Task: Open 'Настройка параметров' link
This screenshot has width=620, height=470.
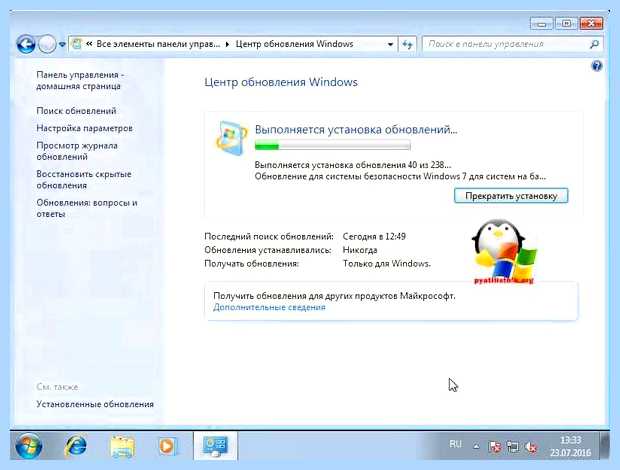Action: (x=85, y=128)
